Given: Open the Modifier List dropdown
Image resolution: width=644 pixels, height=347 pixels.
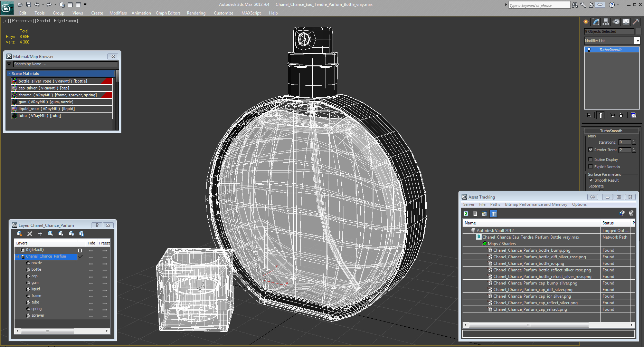Looking at the screenshot, I should 637,41.
